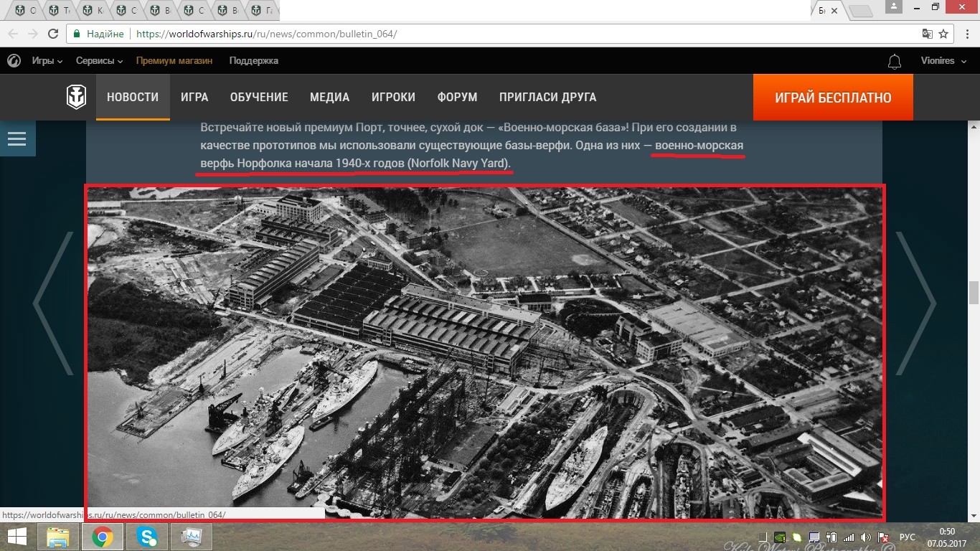The image size is (980, 551).
Task: Click the volume speaker tray icon
Action: [867, 537]
